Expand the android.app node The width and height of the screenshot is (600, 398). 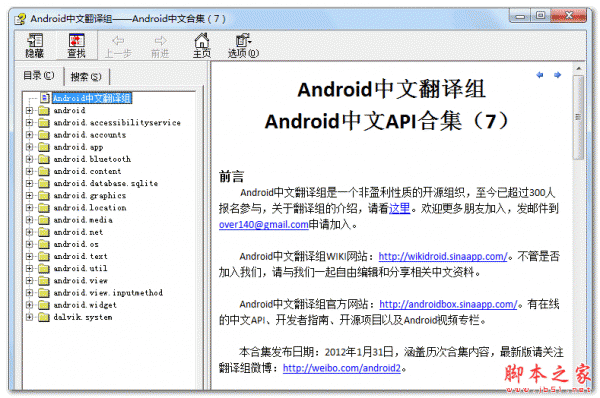coord(29,147)
